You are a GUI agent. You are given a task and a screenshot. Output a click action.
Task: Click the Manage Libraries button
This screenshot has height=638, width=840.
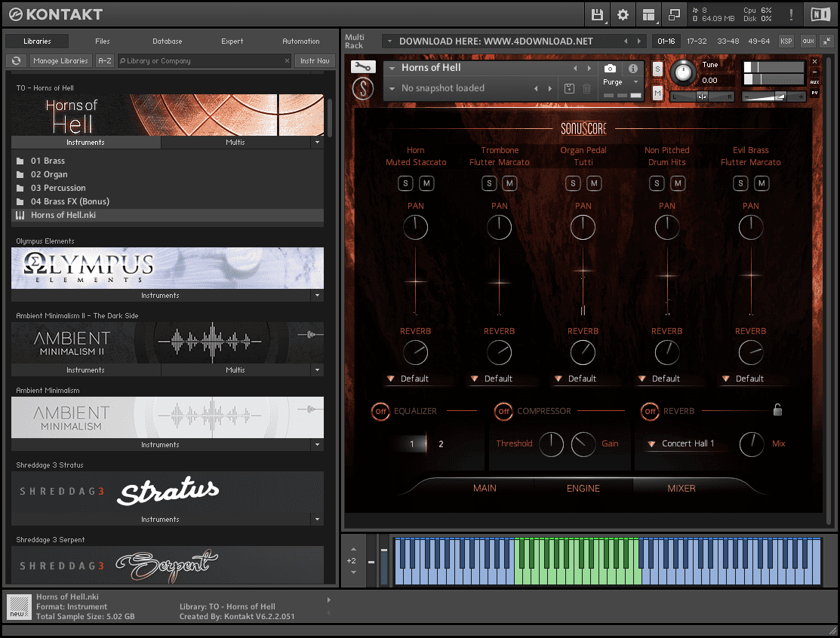tap(60, 60)
